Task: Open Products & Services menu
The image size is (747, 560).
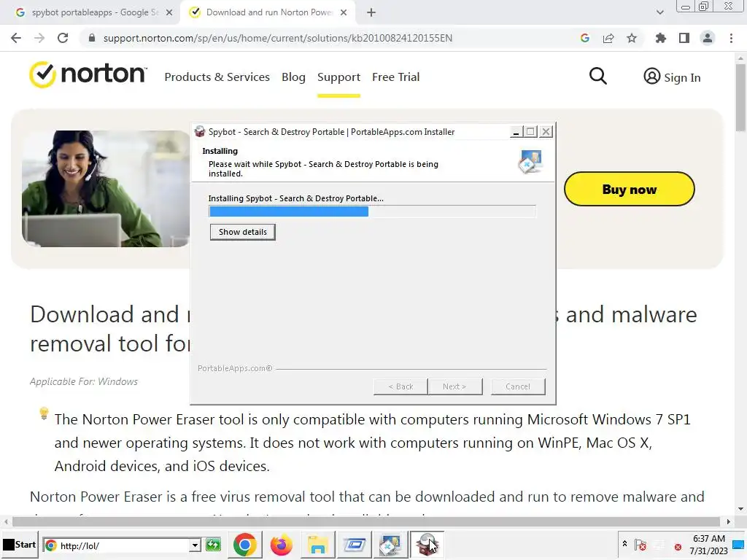Action: [x=217, y=77]
